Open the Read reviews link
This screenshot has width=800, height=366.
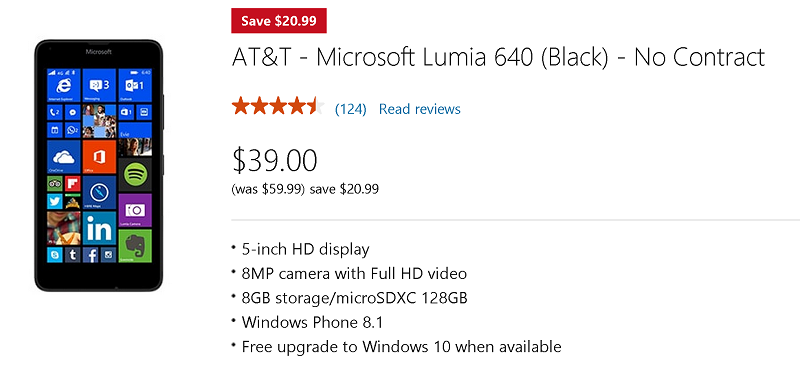pyautogui.click(x=419, y=109)
